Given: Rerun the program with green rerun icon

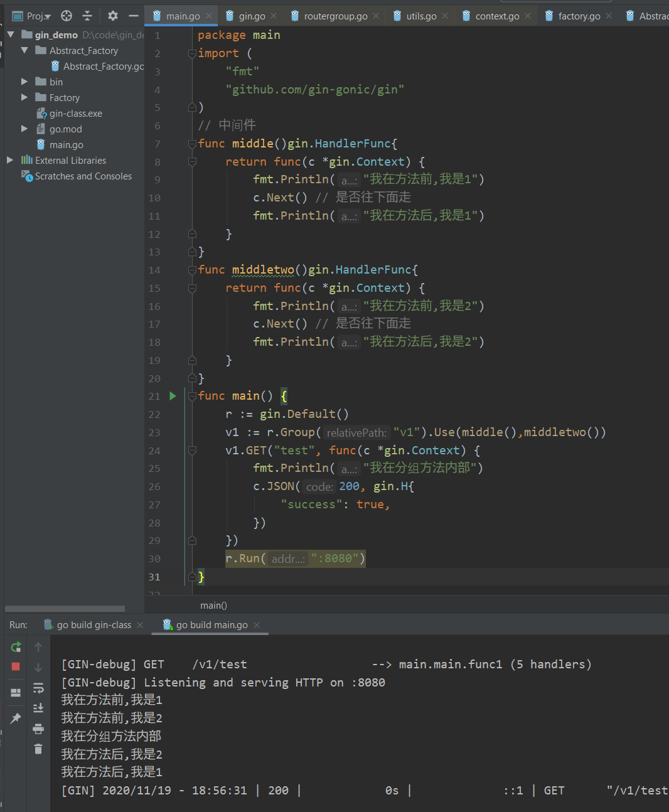Looking at the screenshot, I should (16, 647).
